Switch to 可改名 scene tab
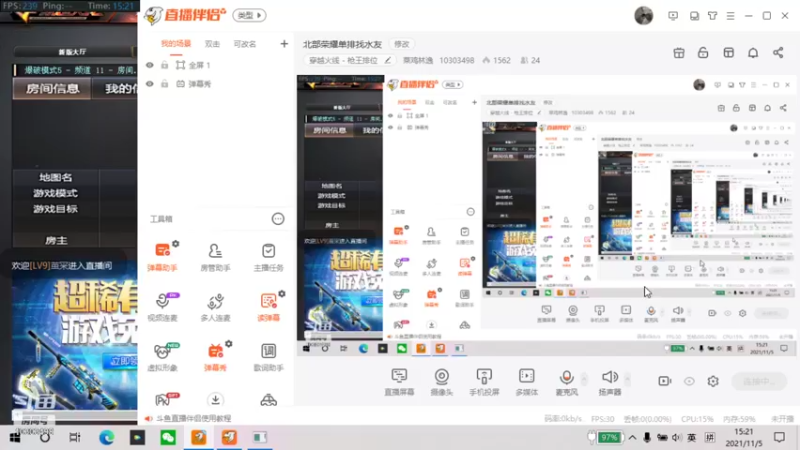The image size is (800, 450). pyautogui.click(x=244, y=44)
